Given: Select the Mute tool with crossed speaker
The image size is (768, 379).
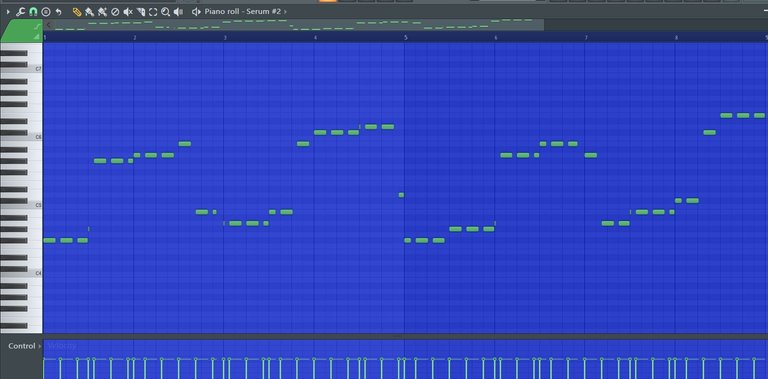Looking at the screenshot, I should pos(128,11).
